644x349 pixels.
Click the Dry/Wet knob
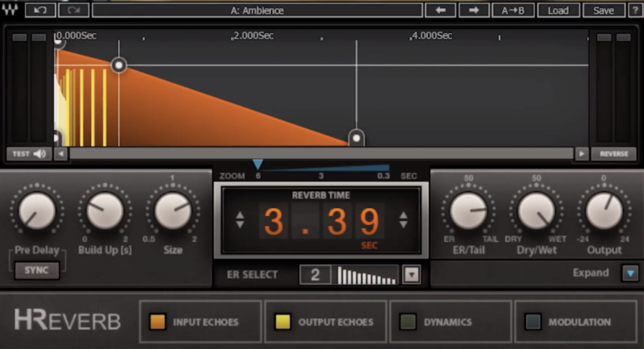tap(536, 211)
